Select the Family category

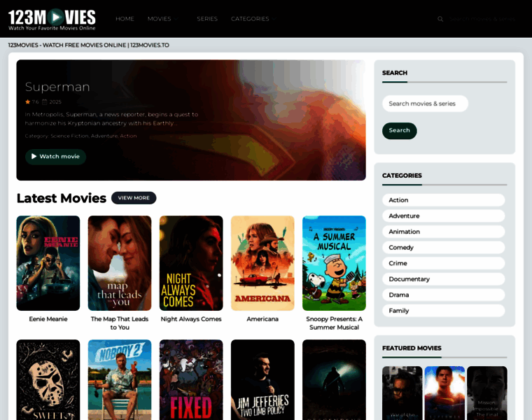(x=443, y=310)
